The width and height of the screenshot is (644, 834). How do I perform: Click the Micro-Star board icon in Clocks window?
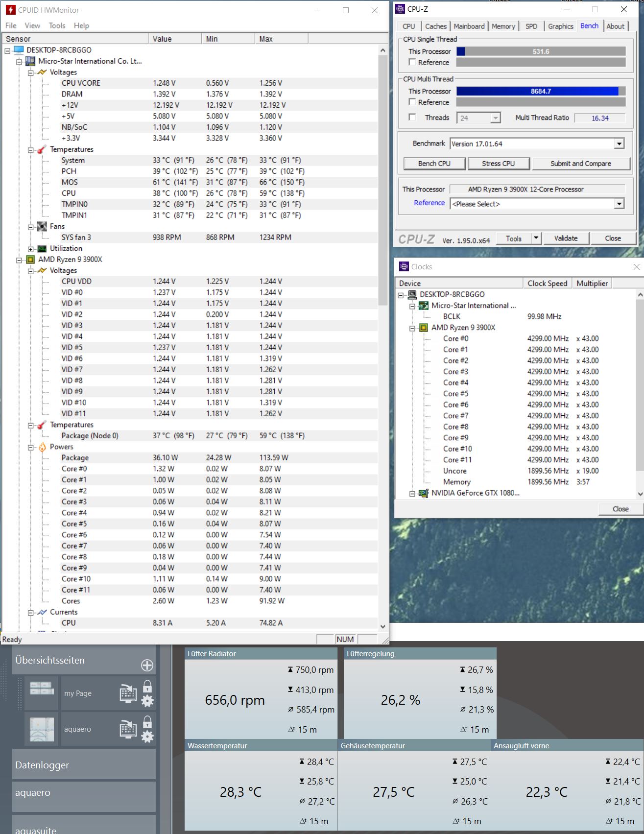424,306
